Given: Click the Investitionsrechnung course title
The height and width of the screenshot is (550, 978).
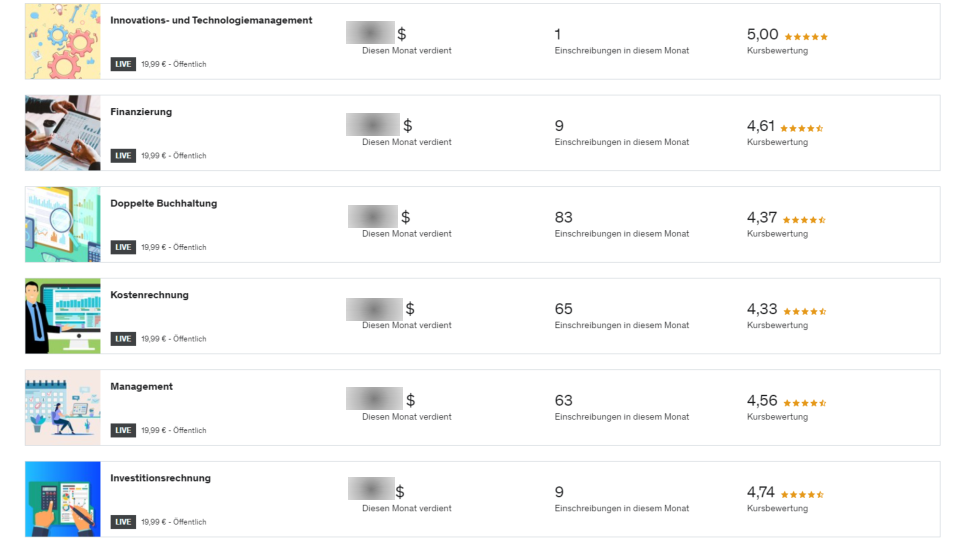Looking at the screenshot, I should click(x=160, y=478).
